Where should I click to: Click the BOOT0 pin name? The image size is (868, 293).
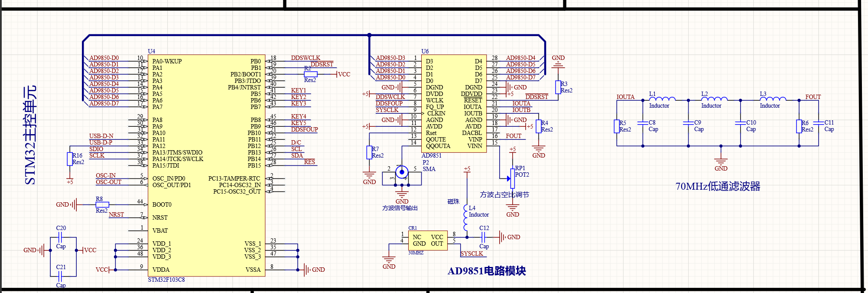coord(162,204)
